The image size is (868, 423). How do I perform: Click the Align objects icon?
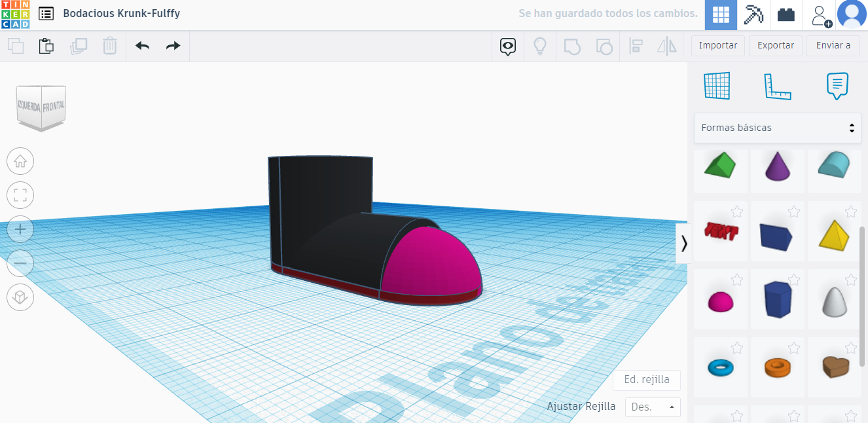click(x=636, y=46)
